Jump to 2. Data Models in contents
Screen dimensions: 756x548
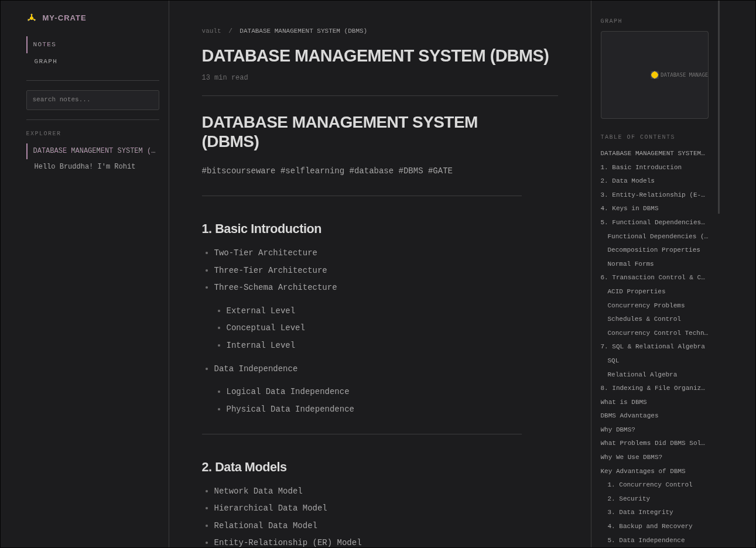(627, 181)
